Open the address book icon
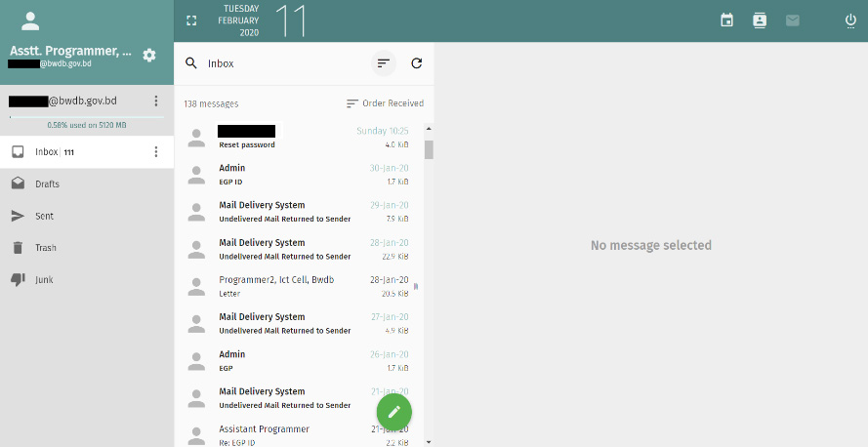The image size is (868, 447). coord(760,20)
